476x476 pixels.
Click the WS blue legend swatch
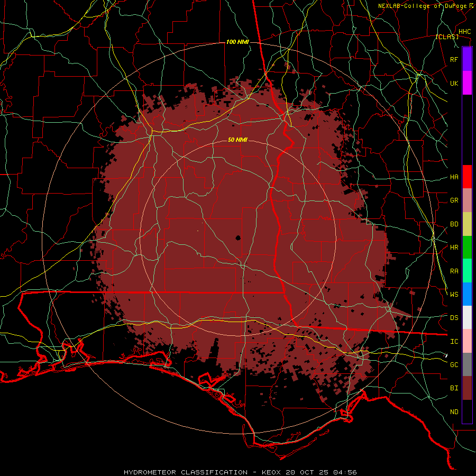(467, 294)
